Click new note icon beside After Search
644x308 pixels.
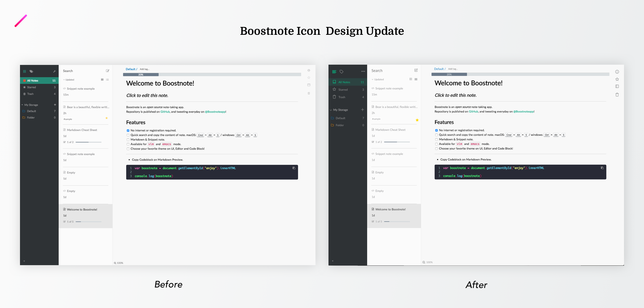[x=416, y=70]
